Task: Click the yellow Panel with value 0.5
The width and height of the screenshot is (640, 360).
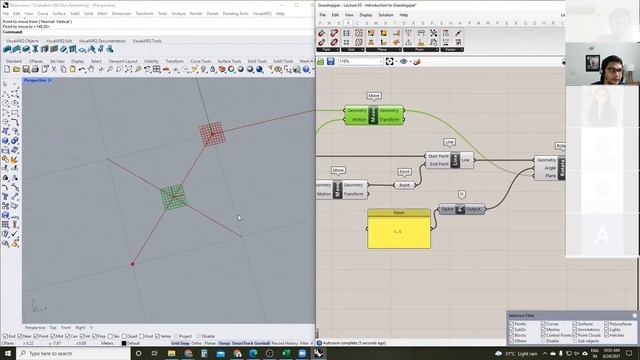Action: click(x=399, y=229)
